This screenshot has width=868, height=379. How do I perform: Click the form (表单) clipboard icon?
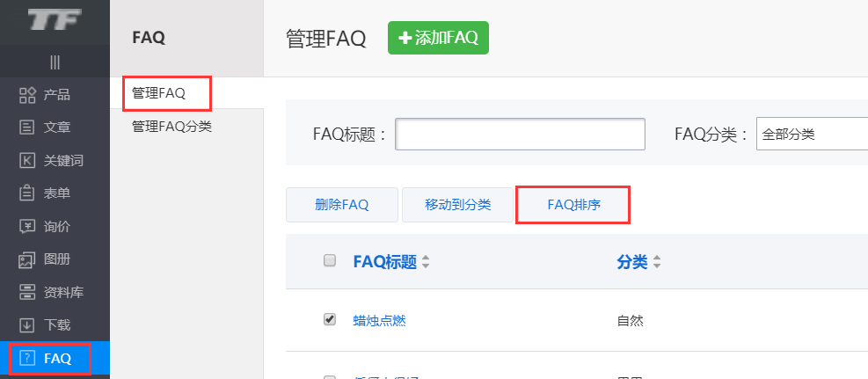[x=26, y=193]
